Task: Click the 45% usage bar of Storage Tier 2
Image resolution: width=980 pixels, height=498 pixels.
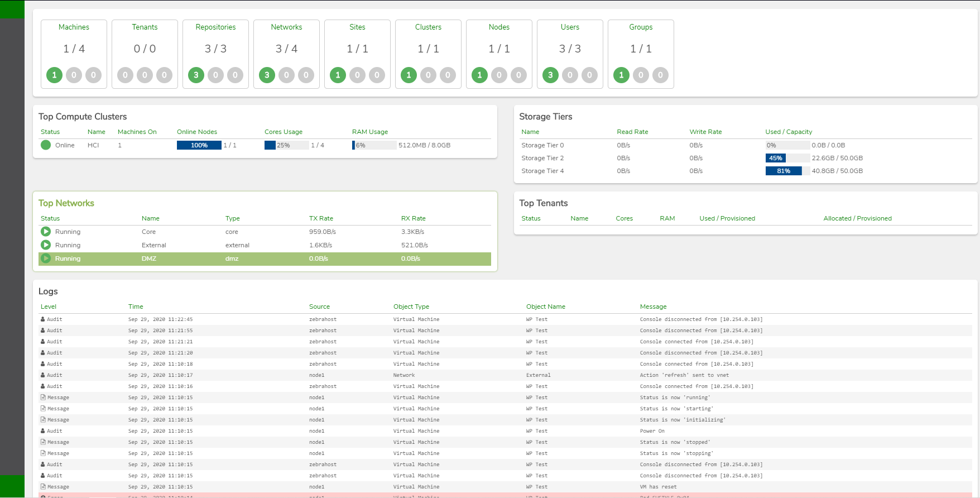Action: (x=787, y=158)
